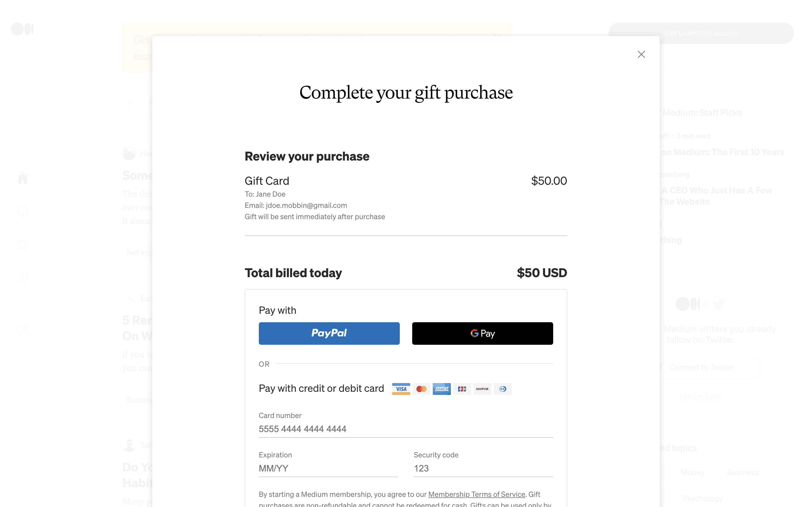Focus the Card number field

(x=405, y=429)
